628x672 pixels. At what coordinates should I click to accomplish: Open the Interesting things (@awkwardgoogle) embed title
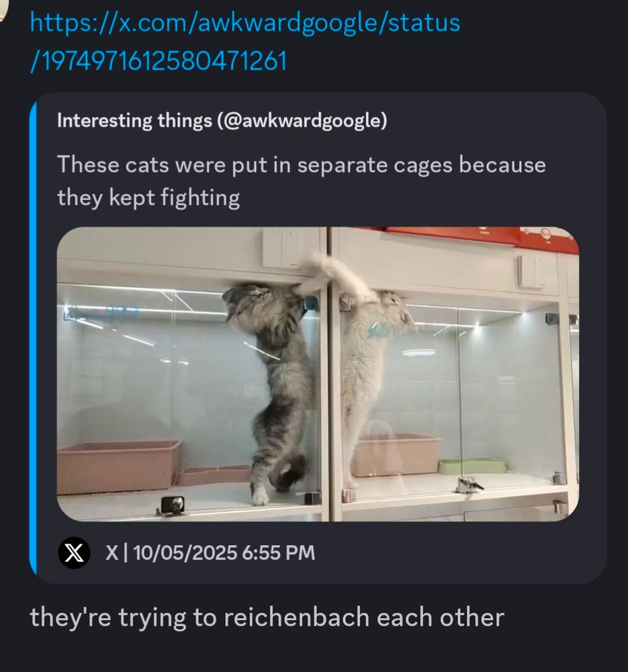pos(222,120)
